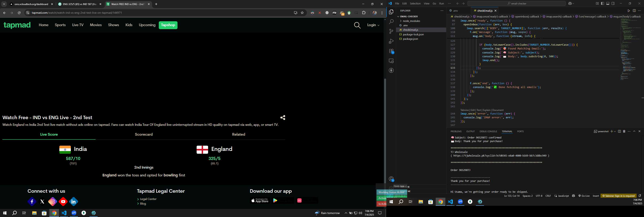Open the Search view in VS Code activity bar
Image resolution: width=644 pixels, height=217 pixels.
tap(391, 22)
